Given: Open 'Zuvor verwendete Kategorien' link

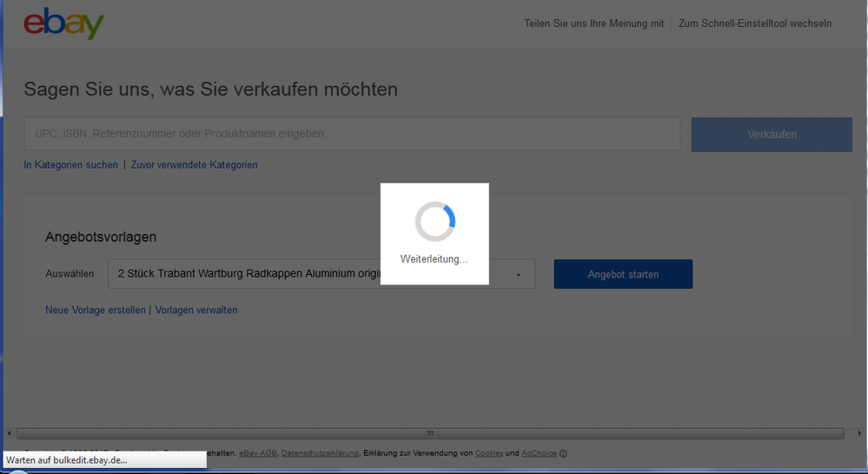Looking at the screenshot, I should [x=194, y=164].
